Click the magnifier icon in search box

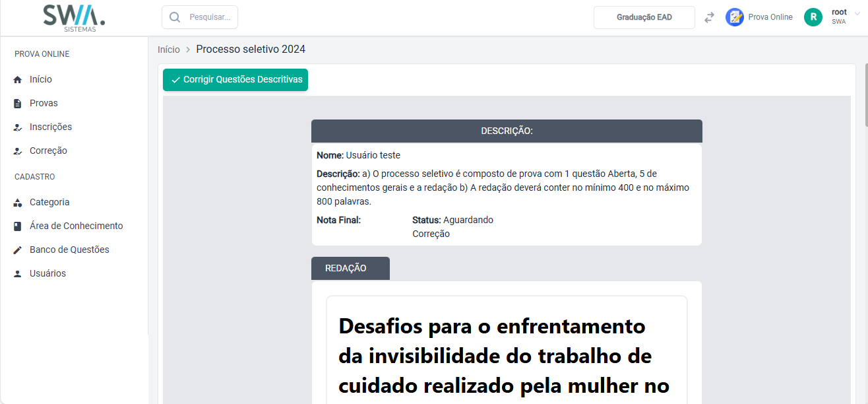175,17
